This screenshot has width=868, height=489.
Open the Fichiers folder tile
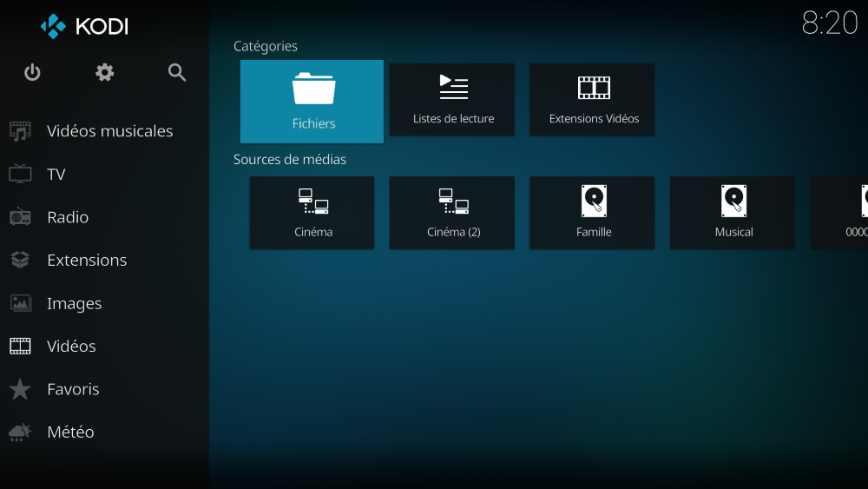click(x=312, y=101)
